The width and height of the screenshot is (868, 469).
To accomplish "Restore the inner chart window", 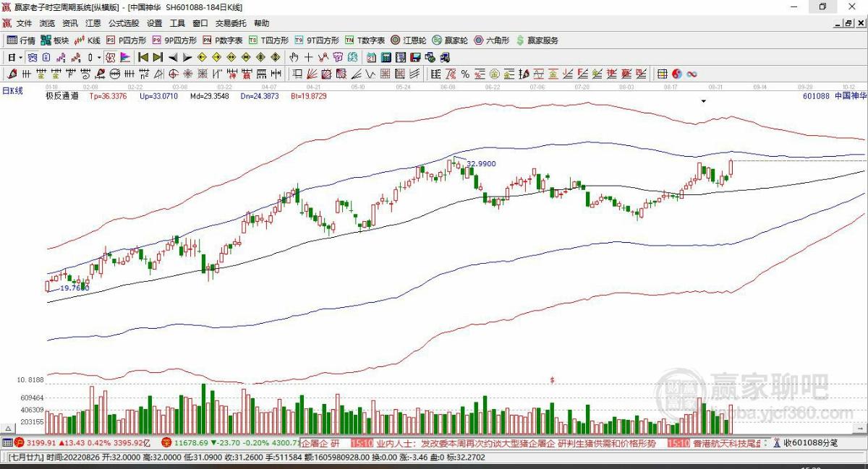I will (848, 24).
